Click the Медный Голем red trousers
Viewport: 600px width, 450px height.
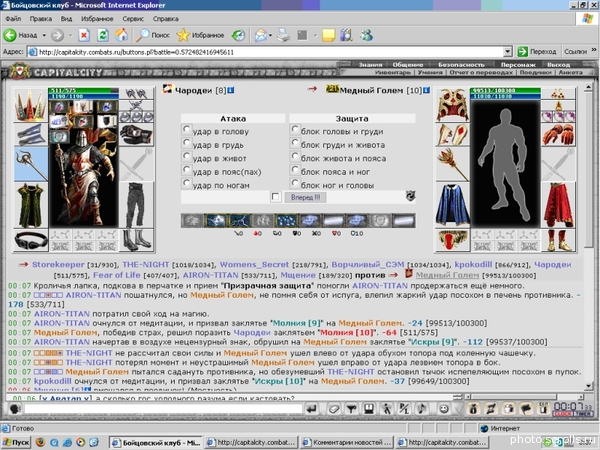tap(559, 205)
